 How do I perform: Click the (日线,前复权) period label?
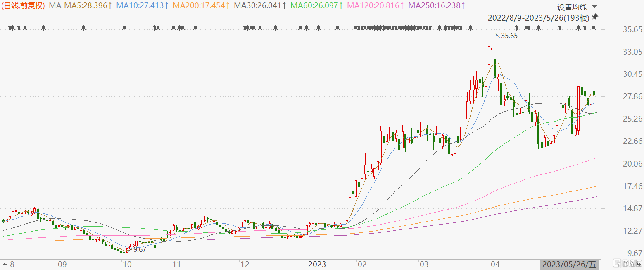tap(23, 6)
